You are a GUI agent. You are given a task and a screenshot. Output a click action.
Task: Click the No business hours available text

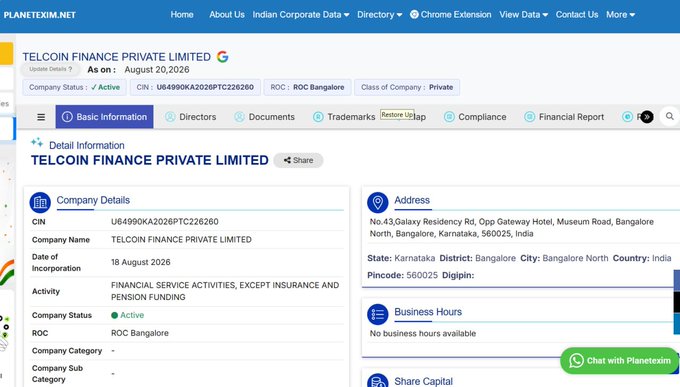click(423, 334)
